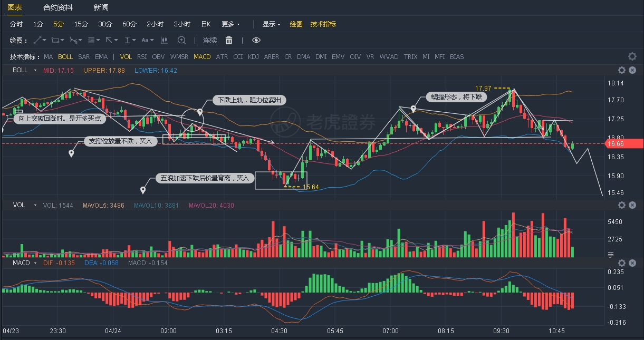Open the 显示 display dropdown
Viewport: 644px width, 340px height.
click(x=271, y=24)
